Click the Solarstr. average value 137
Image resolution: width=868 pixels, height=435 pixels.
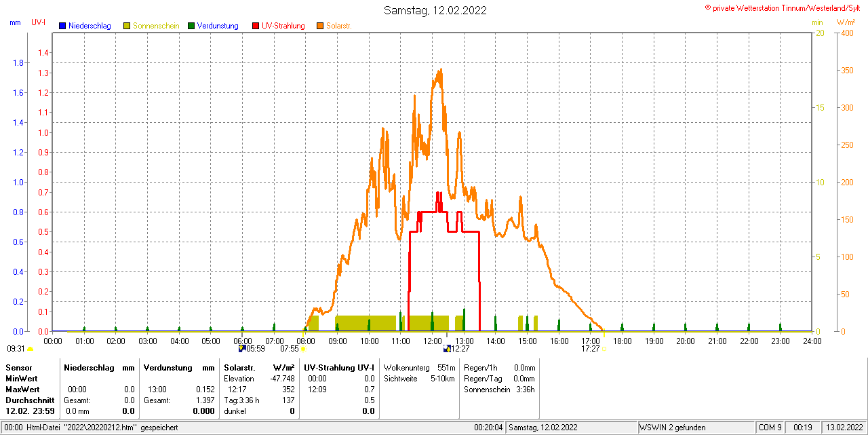[288, 400]
